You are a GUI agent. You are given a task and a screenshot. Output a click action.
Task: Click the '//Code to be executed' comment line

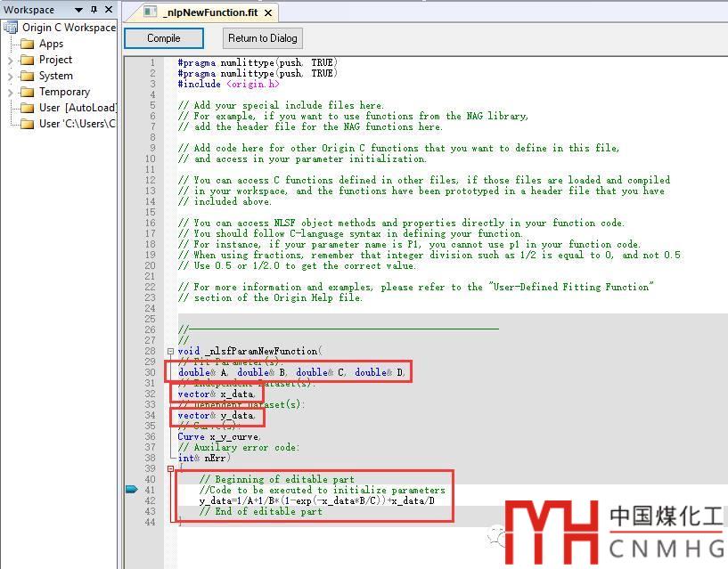pyautogui.click(x=323, y=490)
